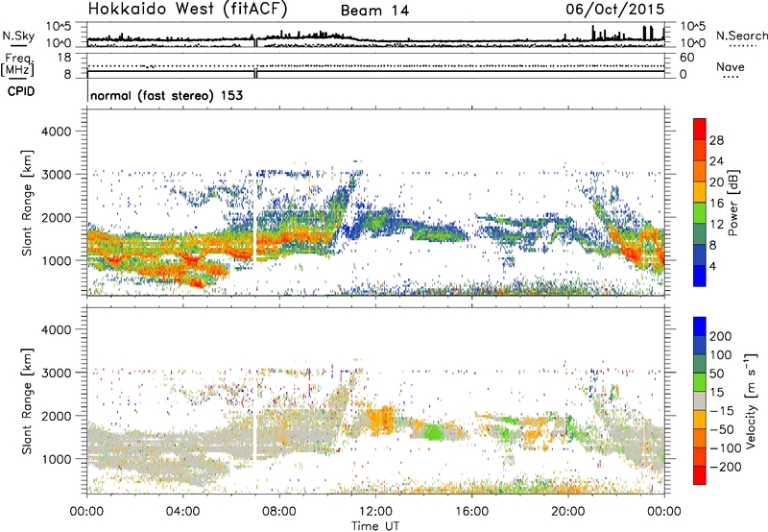Viewport: 768px width, 532px height.
Task: Click the "Freq. [MHz]" axis label
Action: click(17, 65)
